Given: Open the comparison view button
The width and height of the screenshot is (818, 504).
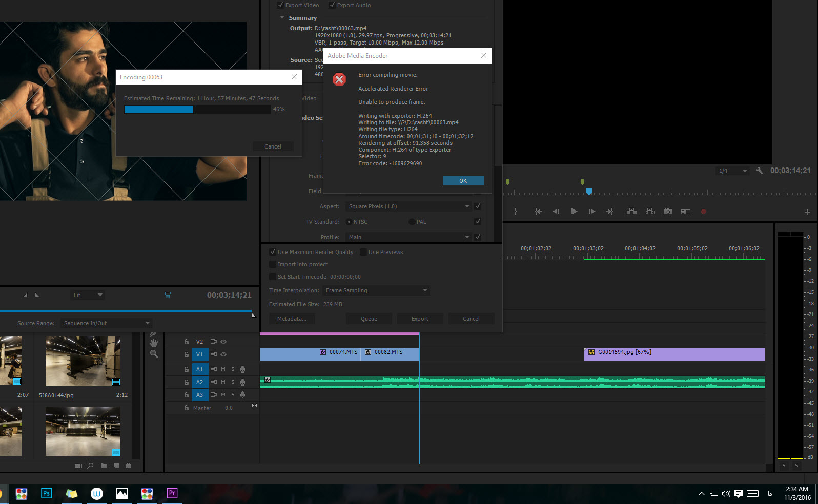Looking at the screenshot, I should 686,212.
